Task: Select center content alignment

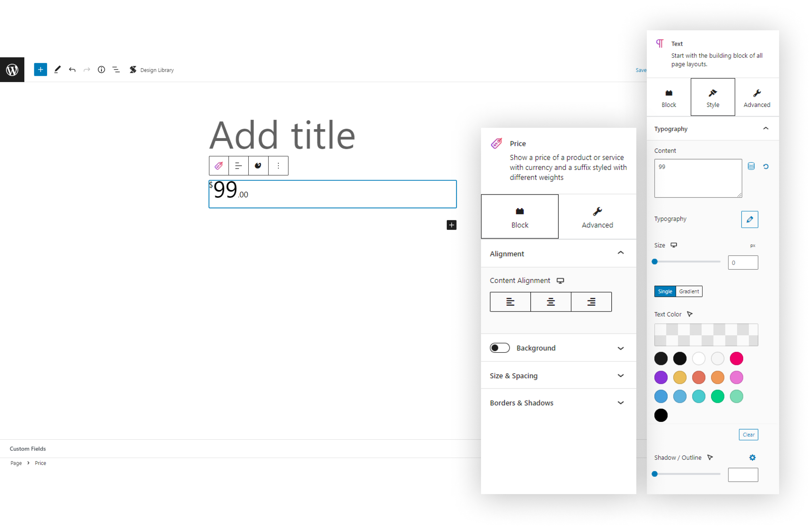Action: pos(550,302)
